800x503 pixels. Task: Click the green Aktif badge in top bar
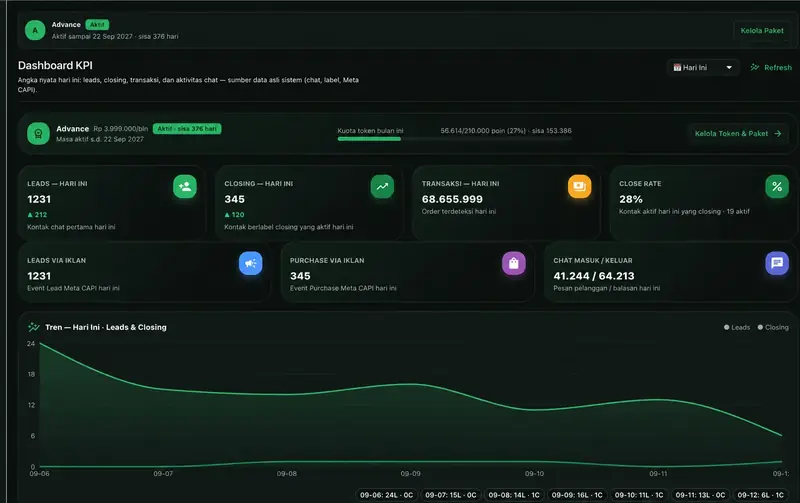(x=97, y=24)
